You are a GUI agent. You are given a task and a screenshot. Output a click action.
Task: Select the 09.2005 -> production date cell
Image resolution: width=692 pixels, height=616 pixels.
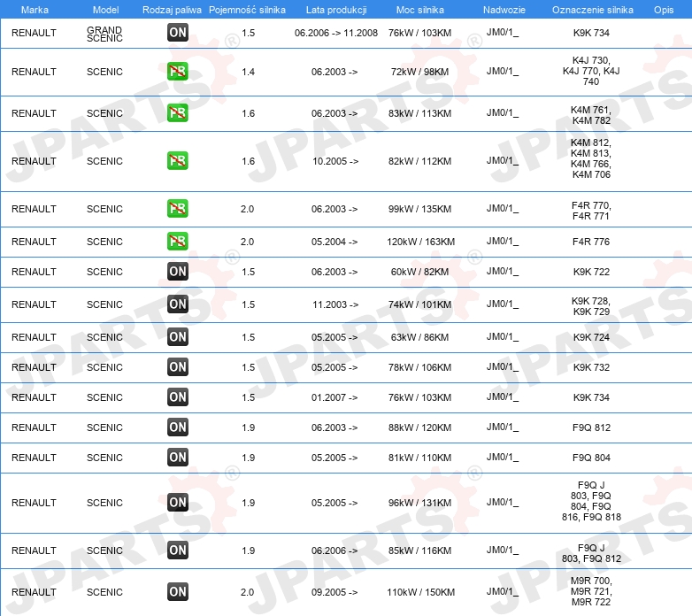[x=334, y=593]
